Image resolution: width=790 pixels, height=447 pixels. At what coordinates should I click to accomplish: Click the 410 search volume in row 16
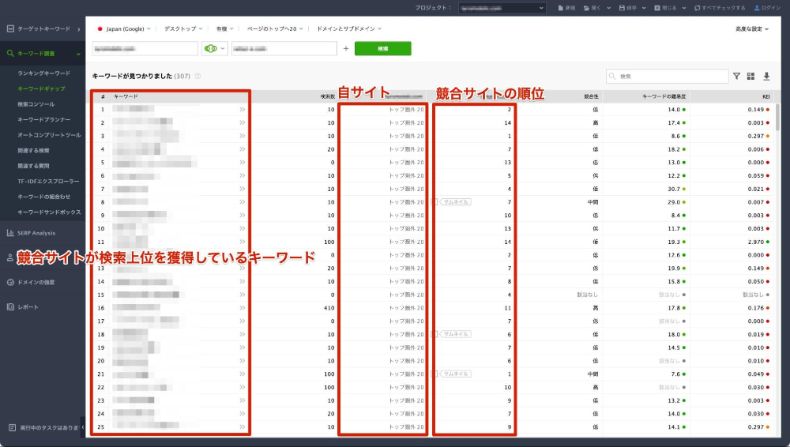coord(329,308)
